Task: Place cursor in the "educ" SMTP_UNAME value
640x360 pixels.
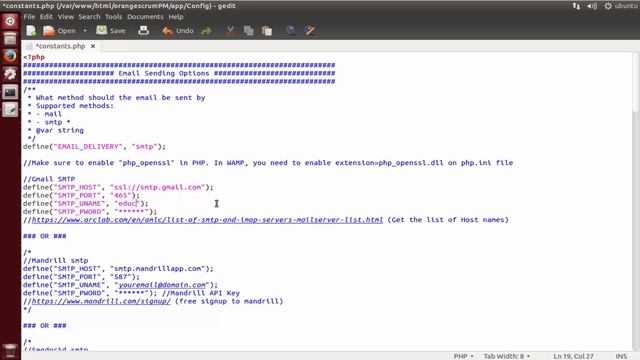Action: tap(128, 203)
